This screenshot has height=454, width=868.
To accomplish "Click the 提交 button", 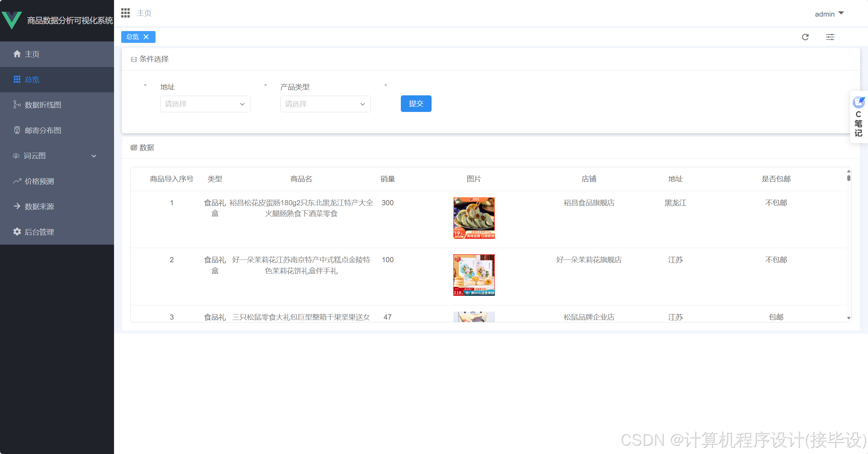I will (x=416, y=104).
